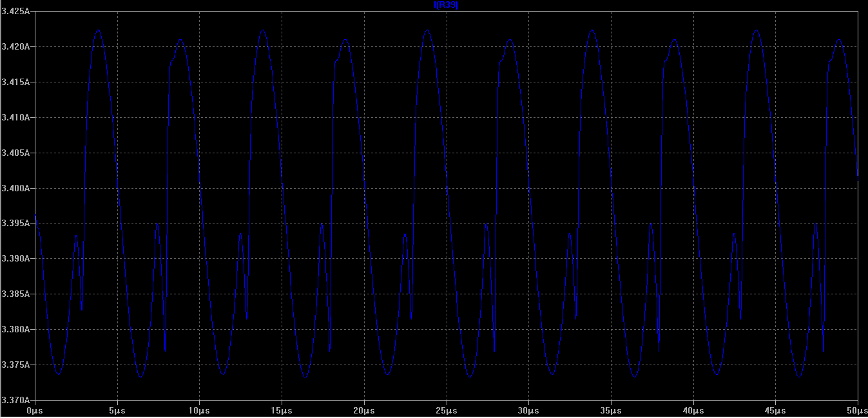
Task: Click the 40µs time axis label
Action: click(693, 410)
